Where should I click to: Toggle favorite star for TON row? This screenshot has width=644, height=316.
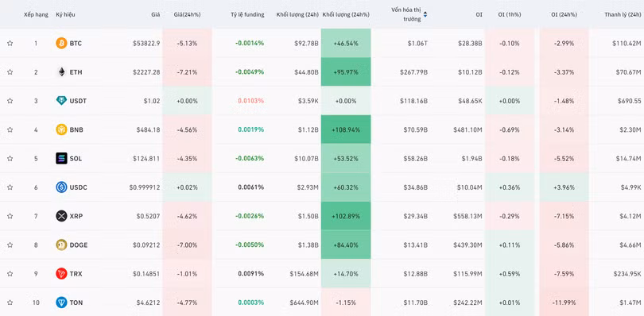(x=10, y=303)
